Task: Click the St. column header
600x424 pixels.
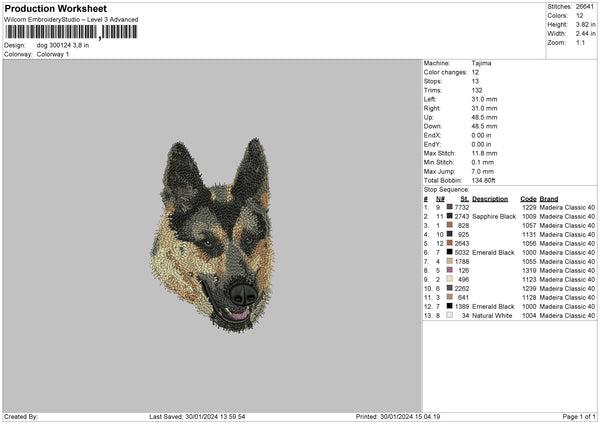Action: pos(463,198)
